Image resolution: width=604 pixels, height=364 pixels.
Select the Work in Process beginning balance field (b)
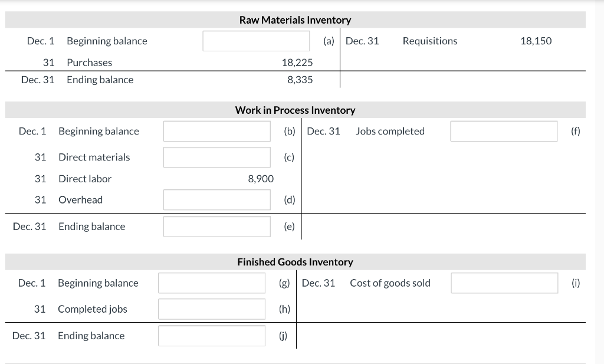pyautogui.click(x=216, y=131)
